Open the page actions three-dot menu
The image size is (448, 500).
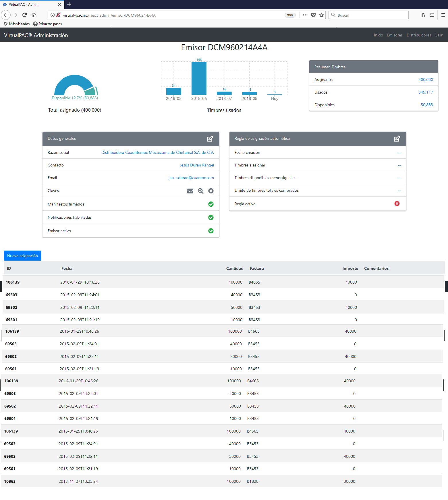pyautogui.click(x=305, y=15)
